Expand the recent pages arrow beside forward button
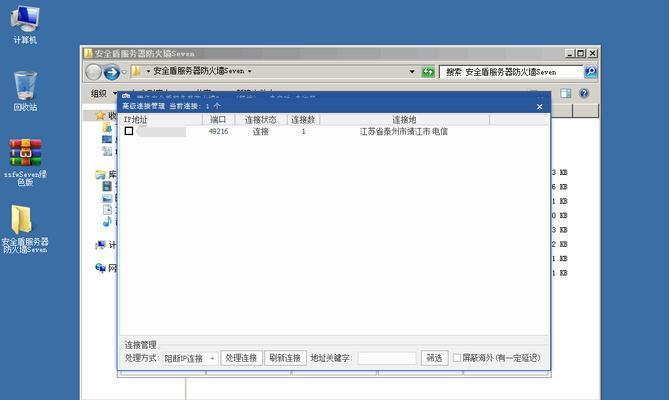 pyautogui.click(x=124, y=72)
